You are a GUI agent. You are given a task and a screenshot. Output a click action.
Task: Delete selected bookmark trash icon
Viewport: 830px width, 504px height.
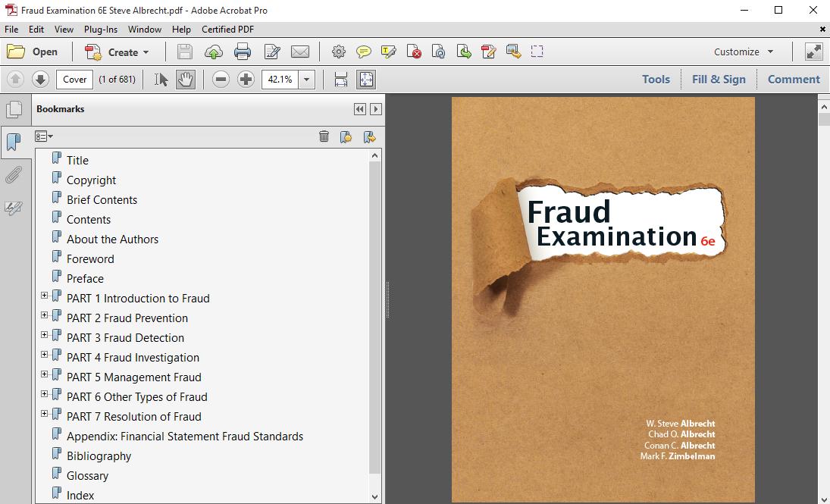pyautogui.click(x=324, y=136)
